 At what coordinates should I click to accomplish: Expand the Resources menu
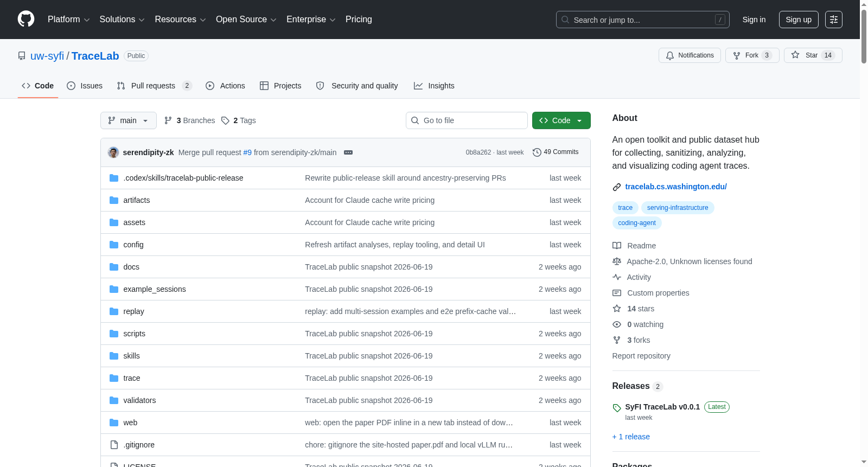coord(180,20)
